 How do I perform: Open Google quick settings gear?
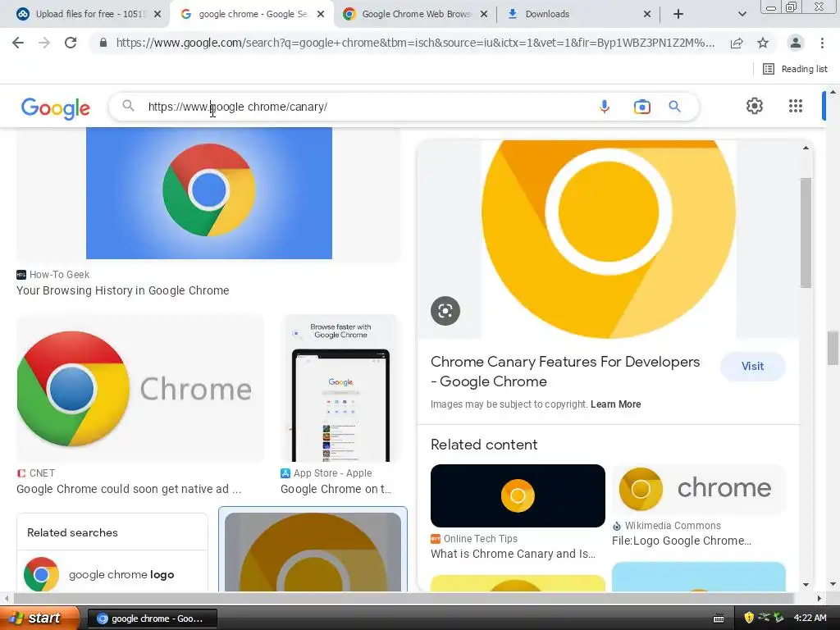click(755, 106)
